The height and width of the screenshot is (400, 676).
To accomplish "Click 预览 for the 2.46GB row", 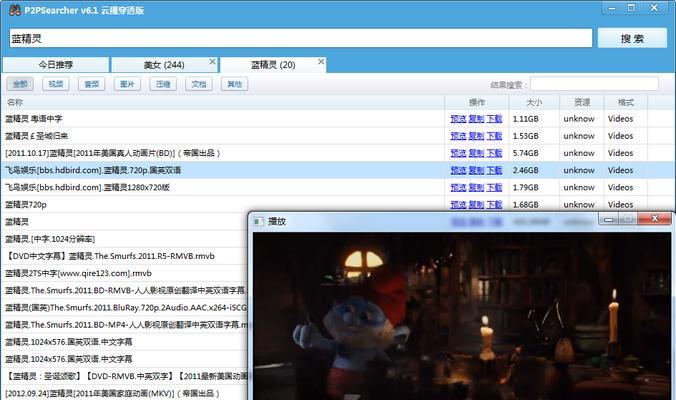I will 458,170.
